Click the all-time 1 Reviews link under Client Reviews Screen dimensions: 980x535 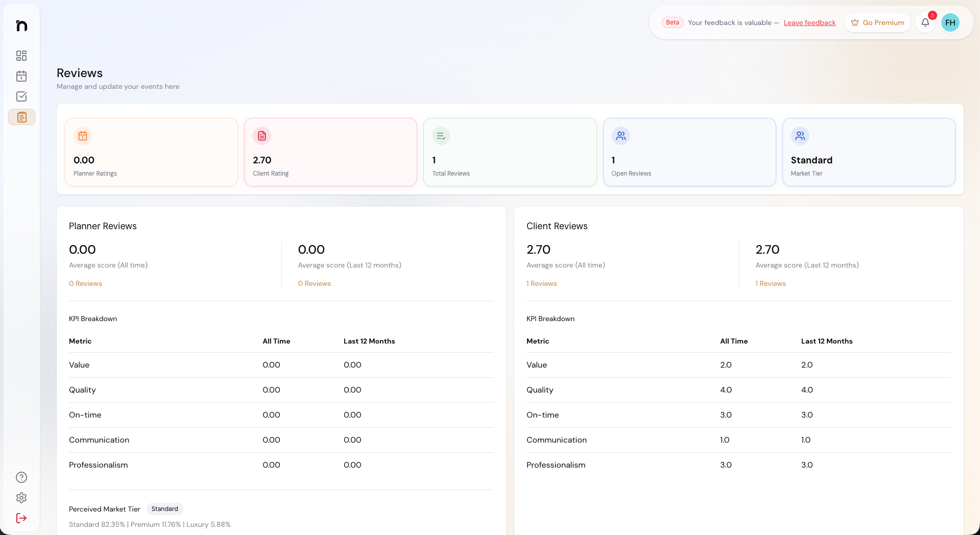(x=541, y=283)
